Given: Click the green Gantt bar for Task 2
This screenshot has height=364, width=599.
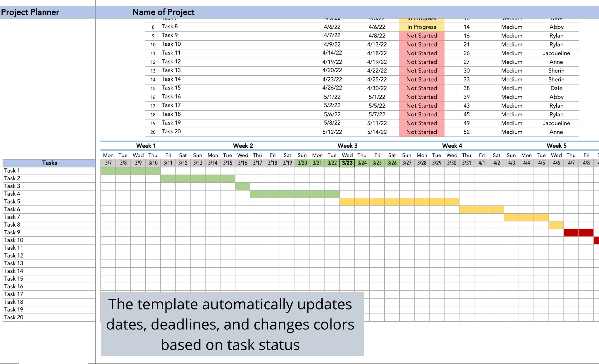Looking at the screenshot, I should (x=197, y=178).
